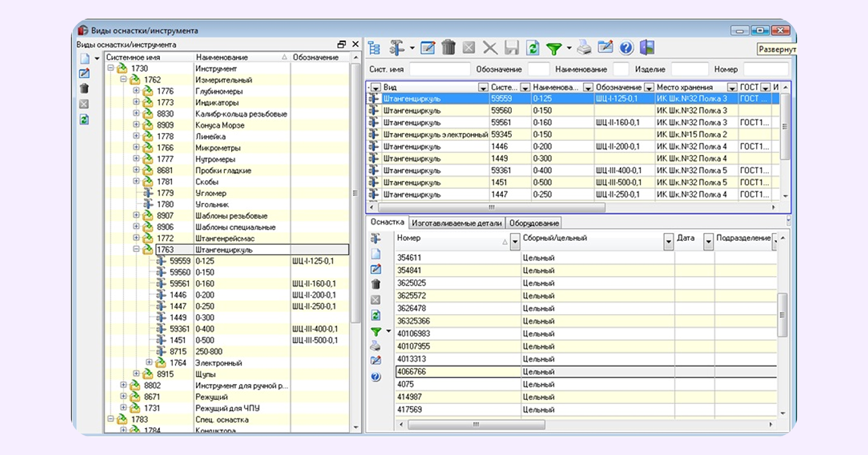Float the Виды оснастки/инструмента panel with restore icon
Image resolution: width=868 pixels, height=455 pixels.
coord(342,44)
